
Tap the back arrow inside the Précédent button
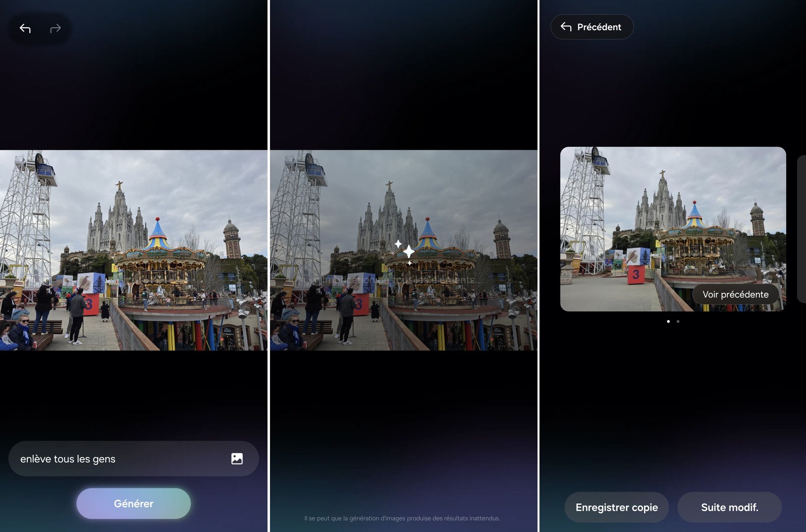pos(566,26)
